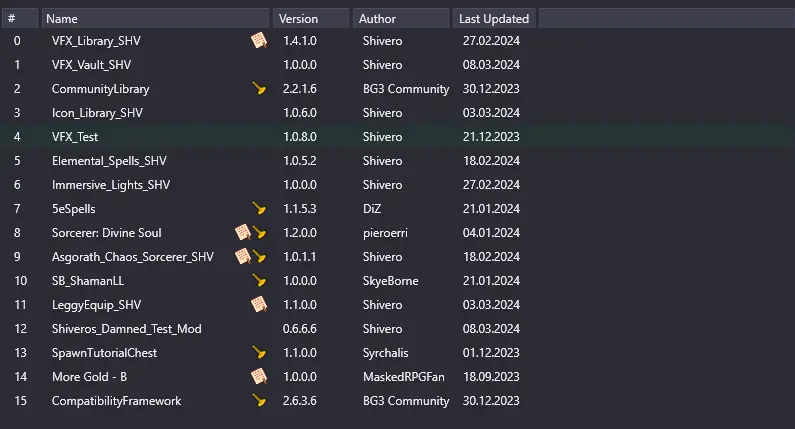795x429 pixels.
Task: Click the wrench icon on 5eSpells row
Action: click(259, 208)
